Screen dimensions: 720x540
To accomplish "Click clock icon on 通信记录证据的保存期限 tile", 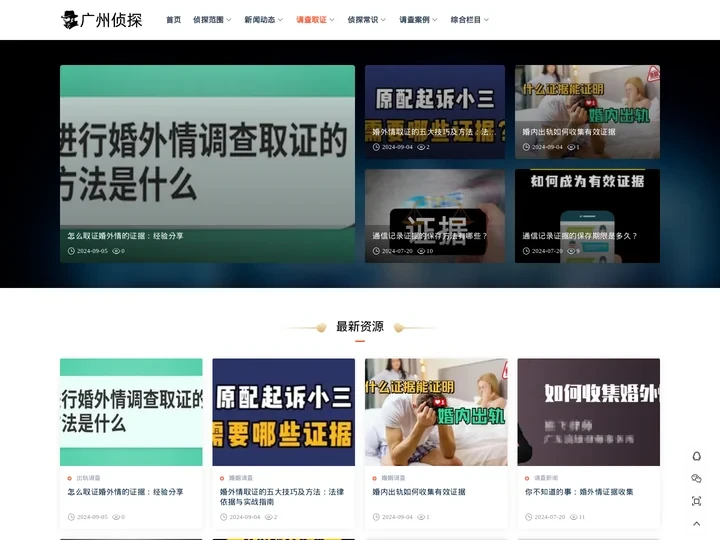I will click(x=526, y=251).
